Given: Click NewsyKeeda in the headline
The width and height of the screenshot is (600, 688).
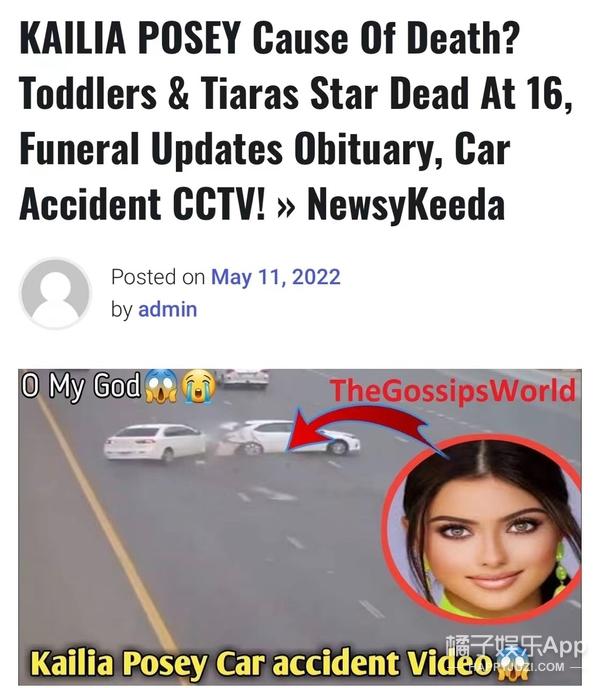Looking at the screenshot, I should pos(406,204).
